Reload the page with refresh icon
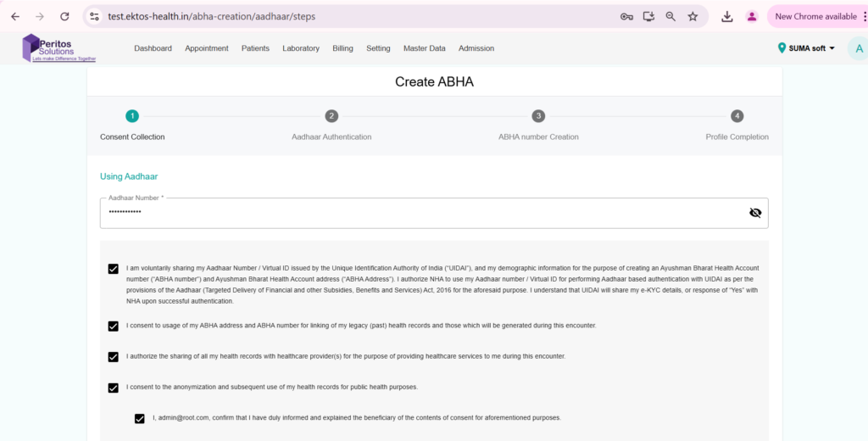Screen dimensions: 868x441 [64, 16]
